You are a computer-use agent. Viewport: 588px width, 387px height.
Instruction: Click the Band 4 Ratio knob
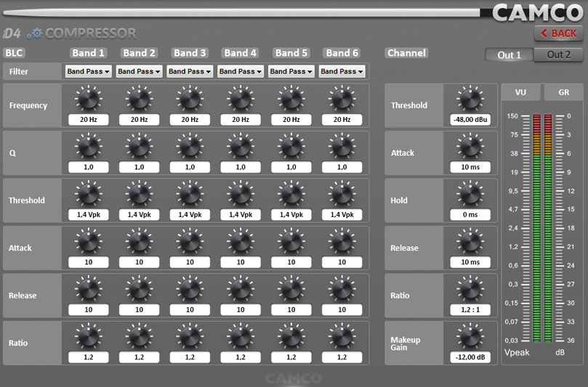click(241, 336)
